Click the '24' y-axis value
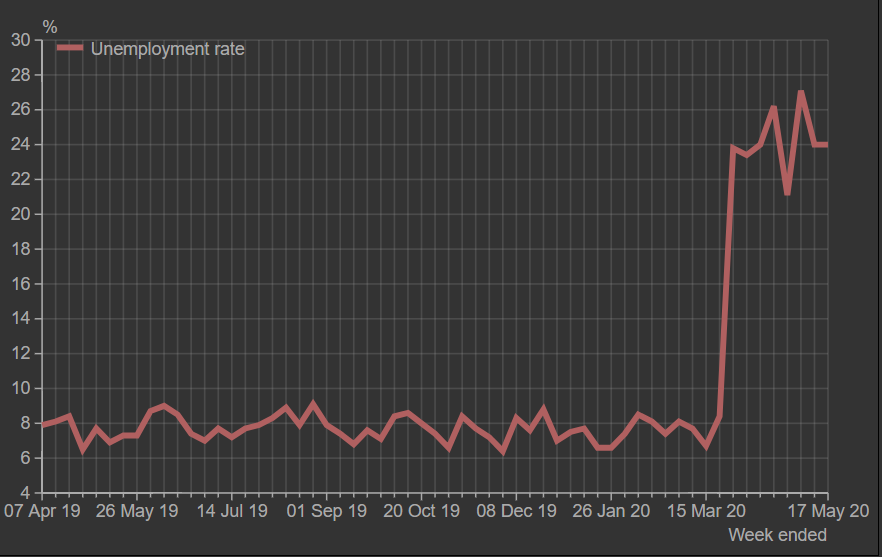Viewport: 882px width, 557px height. pyautogui.click(x=21, y=145)
